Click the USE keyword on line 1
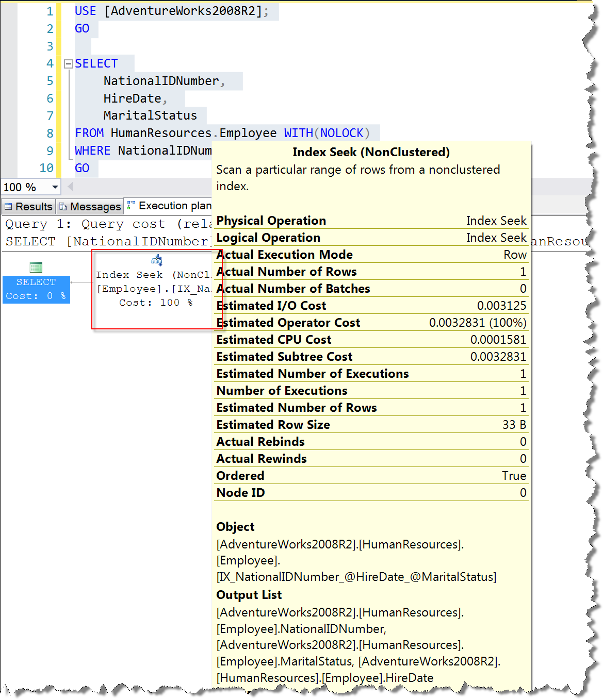The width and height of the screenshot is (603, 700). point(86,11)
